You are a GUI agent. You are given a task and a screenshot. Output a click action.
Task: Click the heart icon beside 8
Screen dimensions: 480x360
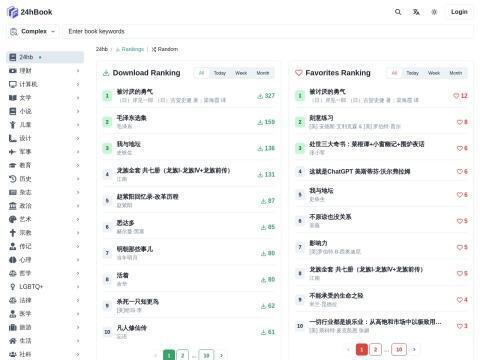click(460, 122)
